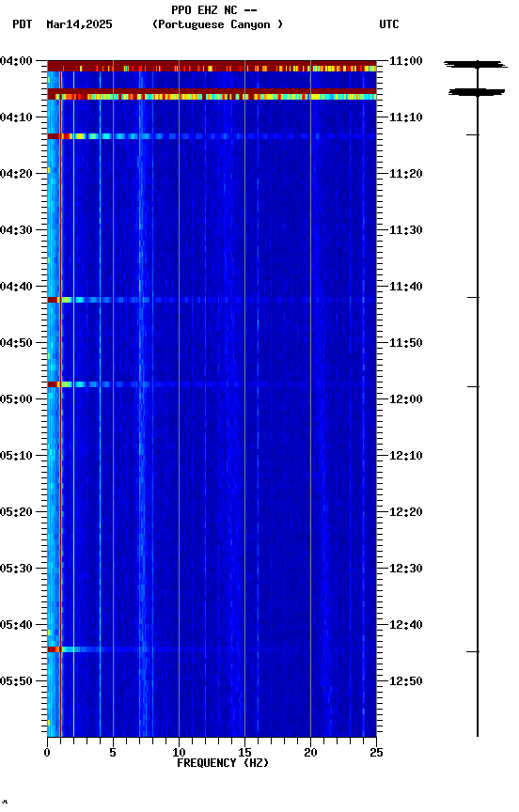Viewport: 519px width, 812px height.
Task: Click the 12:30 UTC time label
Action: click(406, 569)
